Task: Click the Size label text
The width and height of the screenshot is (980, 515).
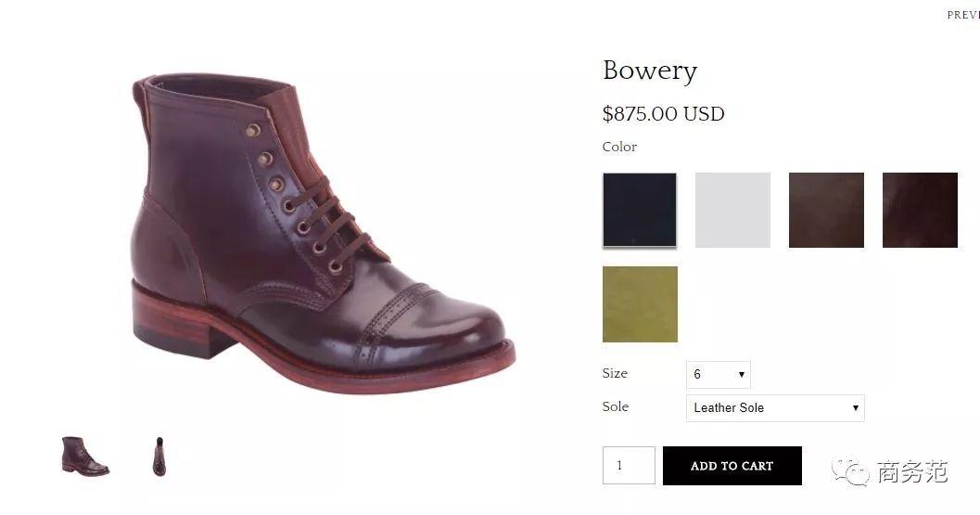Action: (x=615, y=373)
